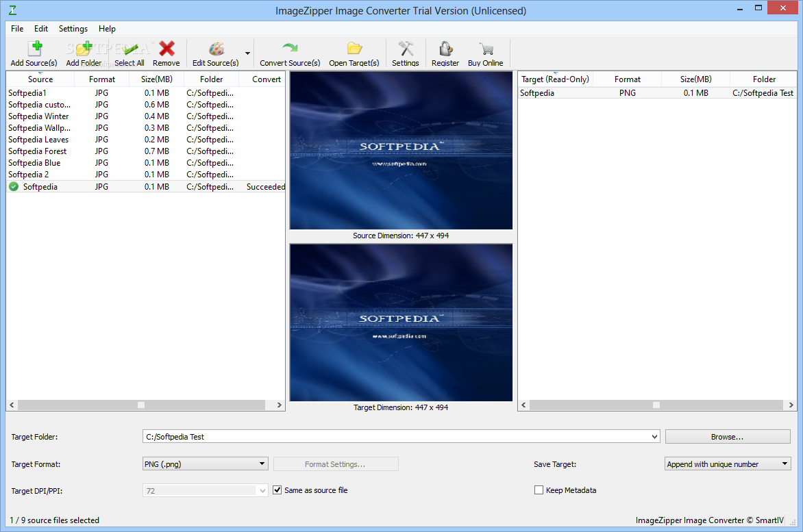This screenshot has width=803, height=532.
Task: Expand the Edit Source(s) dropdown arrow
Action: pos(247,53)
